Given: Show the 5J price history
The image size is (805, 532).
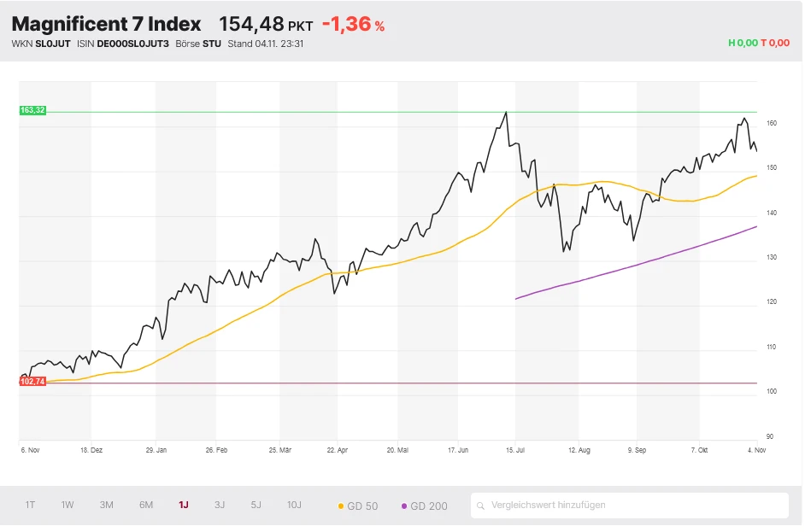Looking at the screenshot, I should [256, 506].
